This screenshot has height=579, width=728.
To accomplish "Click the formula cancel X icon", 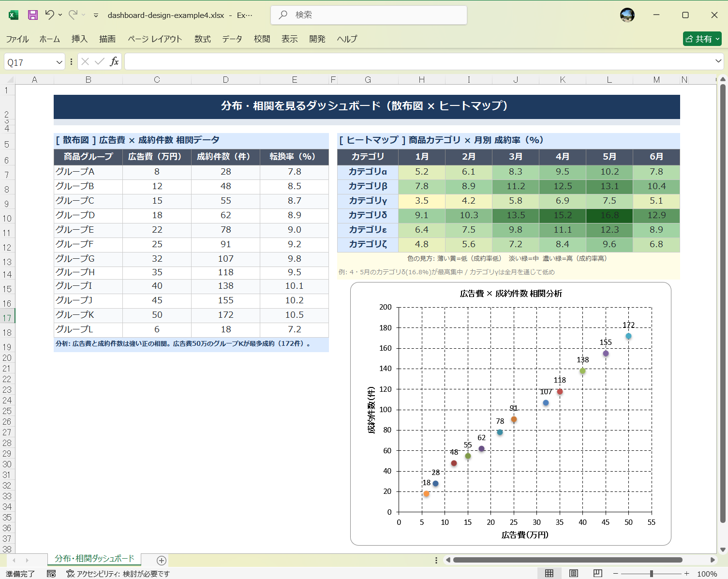I will [85, 61].
